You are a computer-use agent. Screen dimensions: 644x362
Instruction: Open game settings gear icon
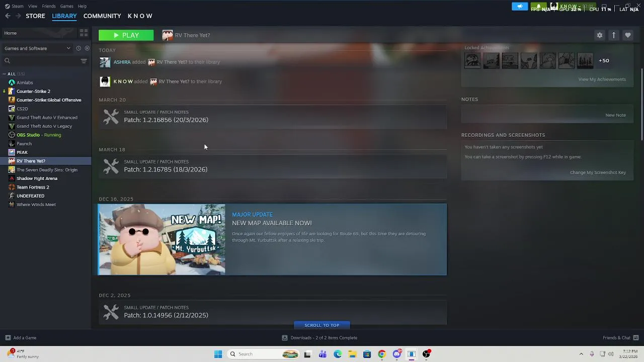[x=599, y=35]
